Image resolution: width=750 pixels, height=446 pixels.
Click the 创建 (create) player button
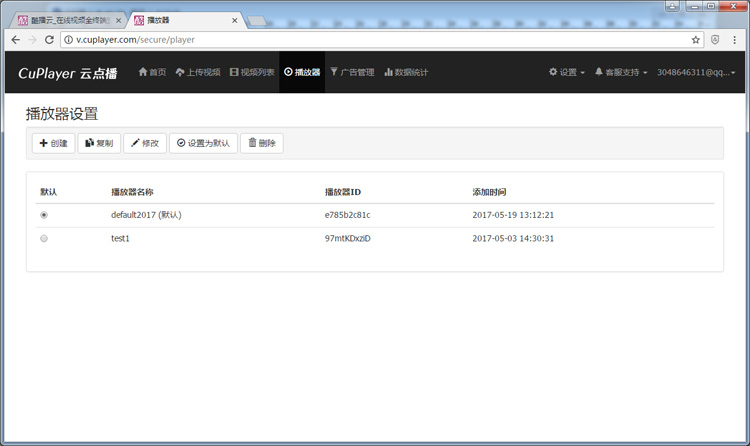click(x=53, y=143)
